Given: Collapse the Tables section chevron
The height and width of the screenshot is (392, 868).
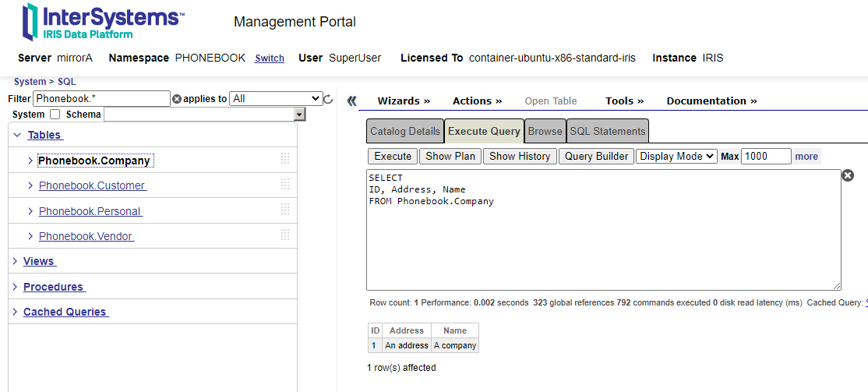Looking at the screenshot, I should [x=17, y=135].
